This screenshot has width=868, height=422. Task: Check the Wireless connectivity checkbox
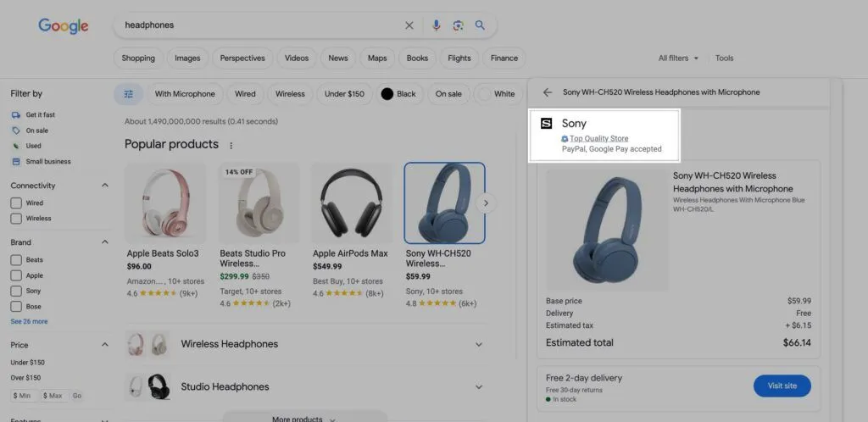coord(17,219)
